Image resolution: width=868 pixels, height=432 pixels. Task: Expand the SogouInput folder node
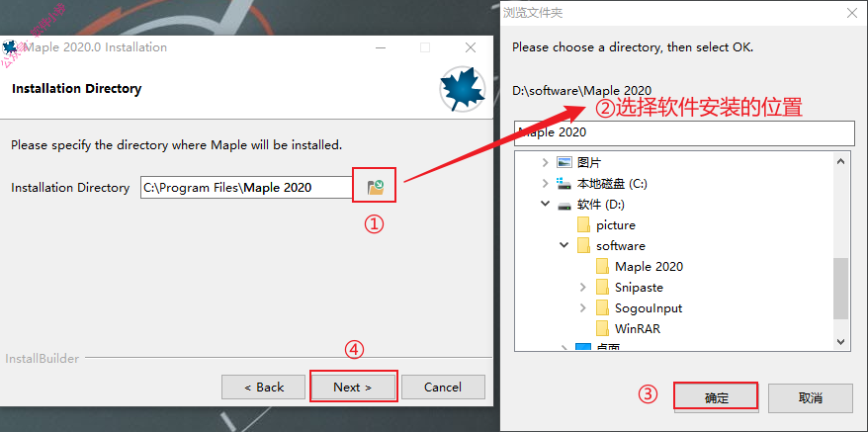tap(583, 308)
